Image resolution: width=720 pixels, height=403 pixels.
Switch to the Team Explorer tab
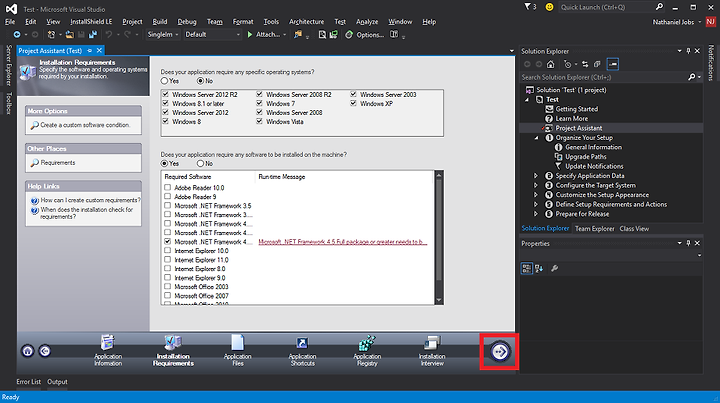click(594, 229)
